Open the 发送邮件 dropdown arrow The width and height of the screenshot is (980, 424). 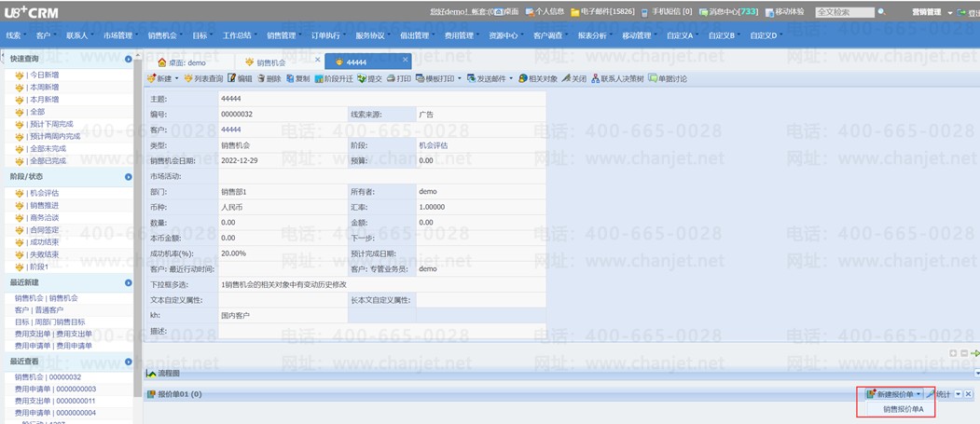pyautogui.click(x=511, y=78)
